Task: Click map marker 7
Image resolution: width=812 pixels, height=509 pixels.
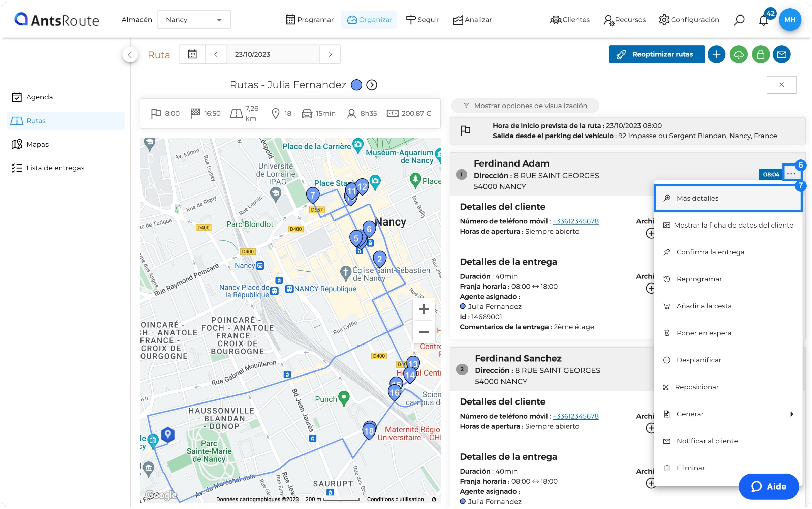Action: (312, 195)
